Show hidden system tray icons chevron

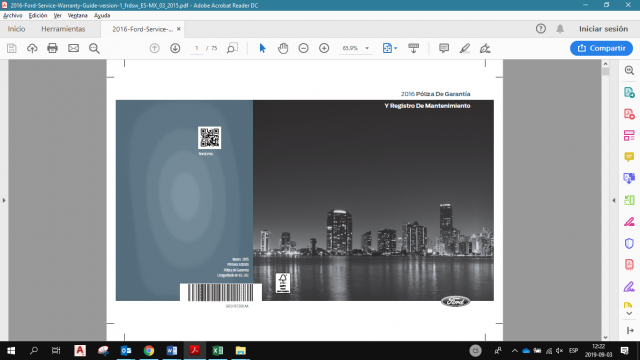point(515,351)
